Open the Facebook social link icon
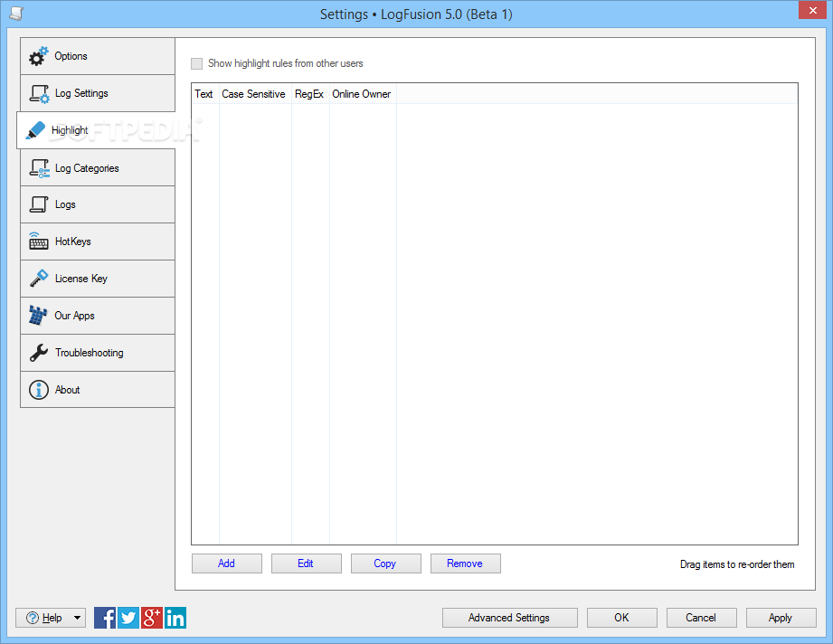Screen dimensions: 833x644 105,618
